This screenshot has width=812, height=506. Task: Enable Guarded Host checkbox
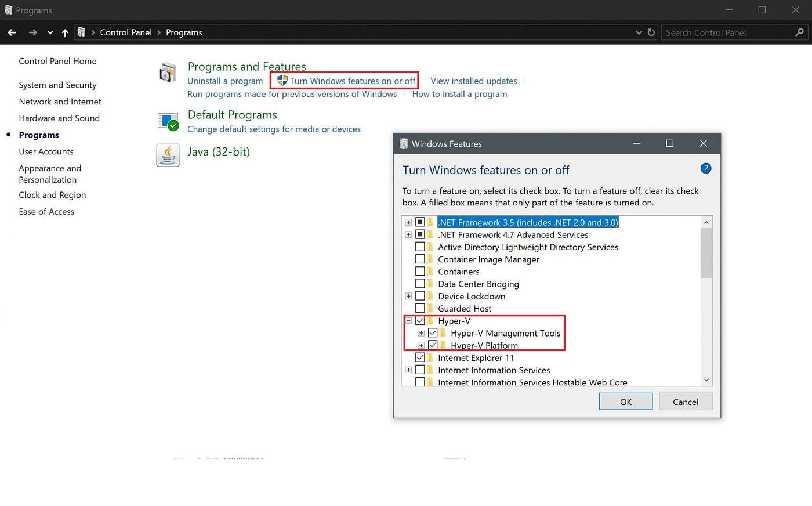(420, 308)
